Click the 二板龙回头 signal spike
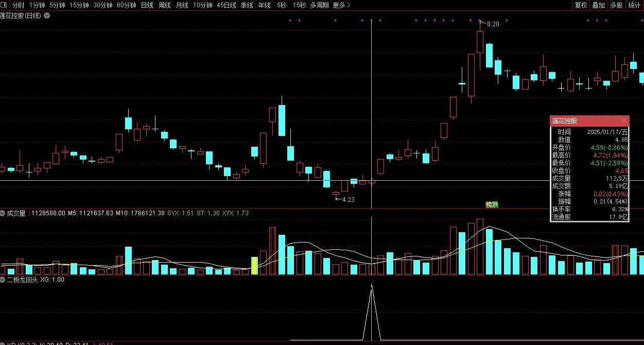 (372, 312)
